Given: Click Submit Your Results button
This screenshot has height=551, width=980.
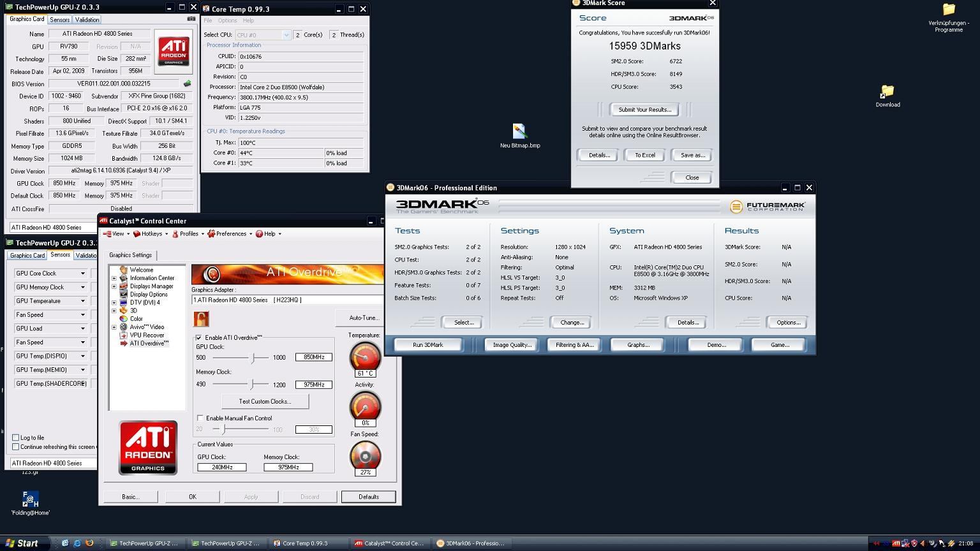Looking at the screenshot, I should click(x=645, y=110).
